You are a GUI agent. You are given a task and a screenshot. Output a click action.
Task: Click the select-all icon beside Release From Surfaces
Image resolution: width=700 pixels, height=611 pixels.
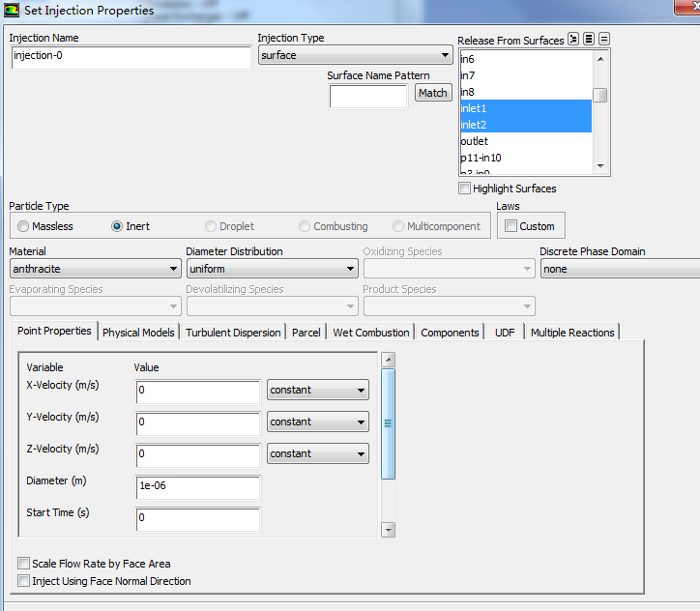[x=589, y=40]
